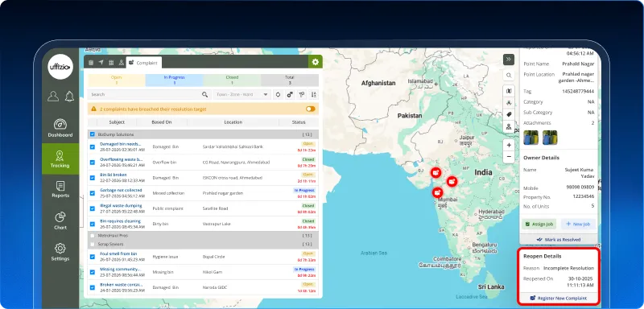Filter by the In Progress status tile

174,80
